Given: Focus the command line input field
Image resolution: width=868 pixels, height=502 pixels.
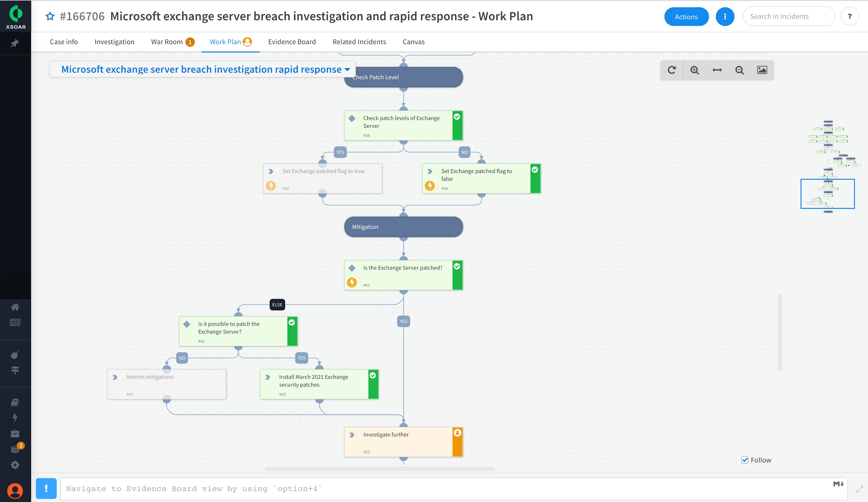Looking at the screenshot, I should pyautogui.click(x=454, y=489).
